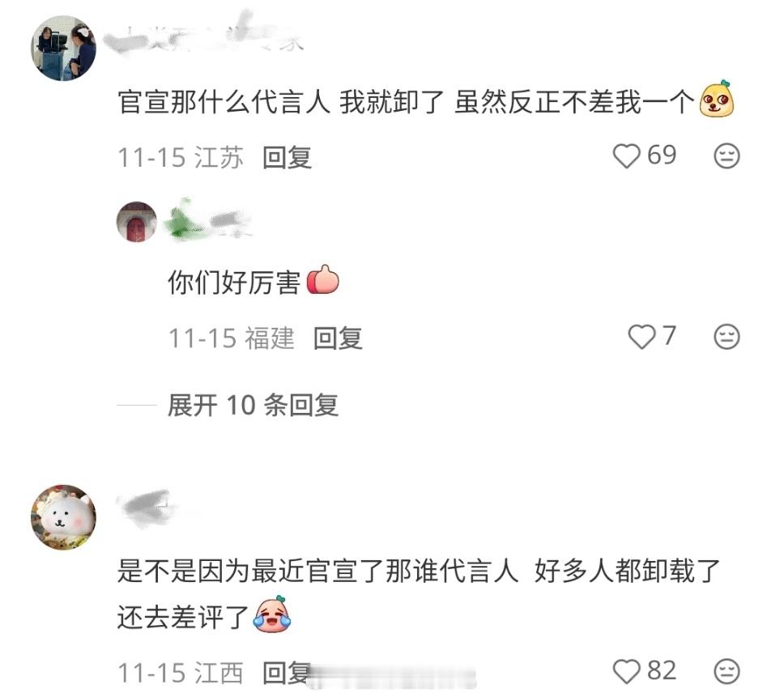784x697 pixels.
Task: Open the white bear avatar profile
Action: (63, 517)
